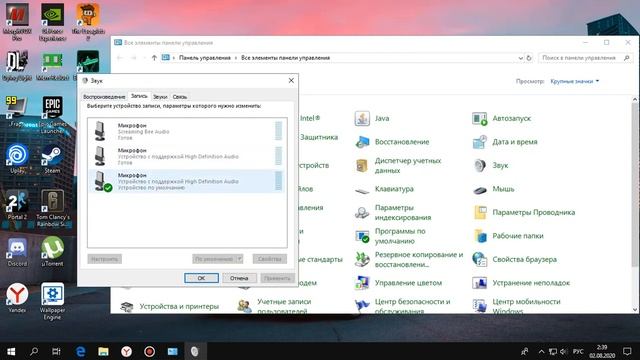The width and height of the screenshot is (640, 360).
Task: Open the Windows Start menu
Action: pos(11,351)
